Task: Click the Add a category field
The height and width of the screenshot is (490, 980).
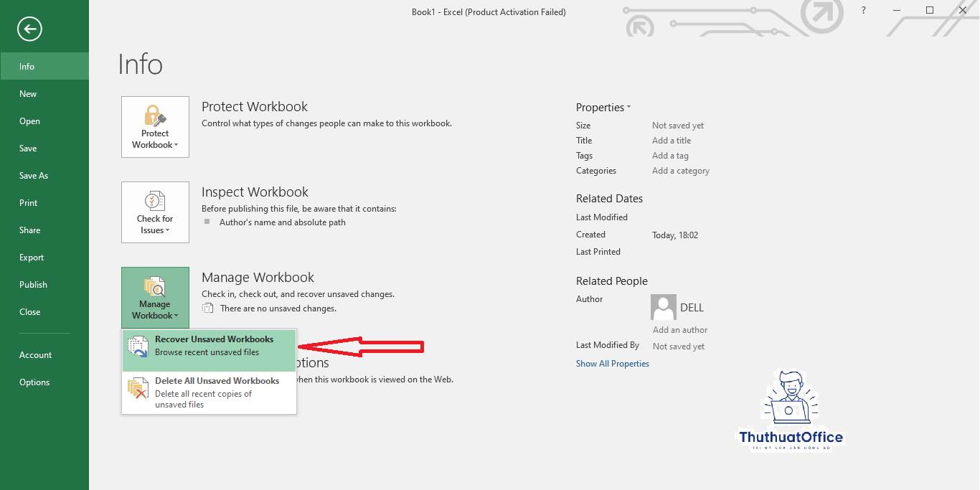Action: pos(681,171)
